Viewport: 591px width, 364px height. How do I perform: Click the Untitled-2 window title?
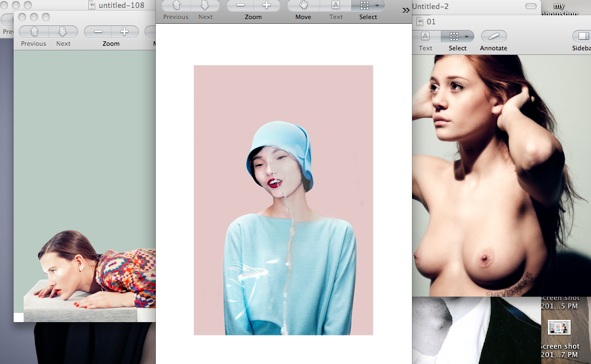tap(430, 6)
